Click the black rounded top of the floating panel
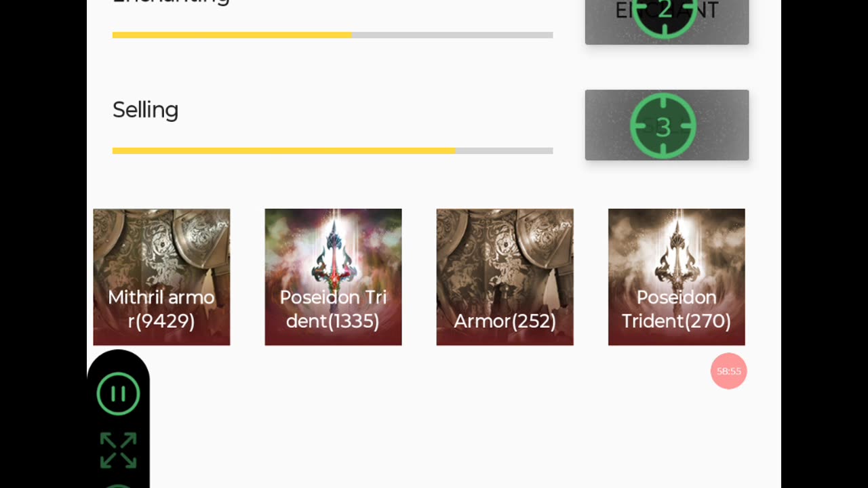This screenshot has height=488, width=868. coord(118,361)
